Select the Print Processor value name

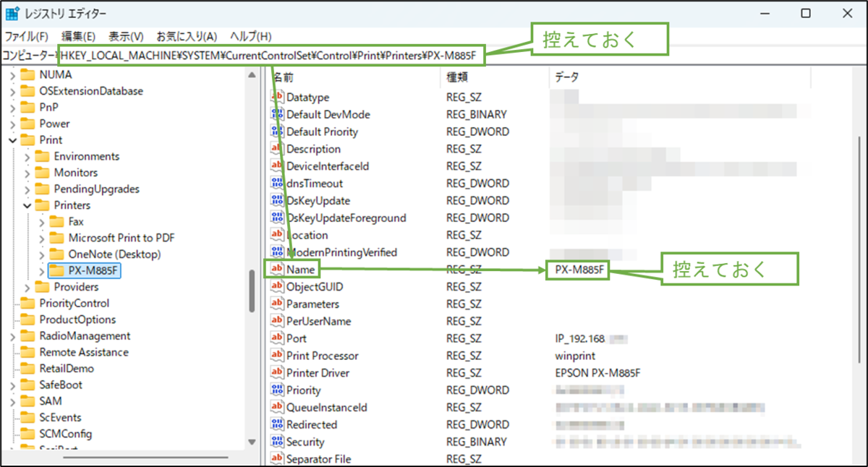click(x=322, y=356)
